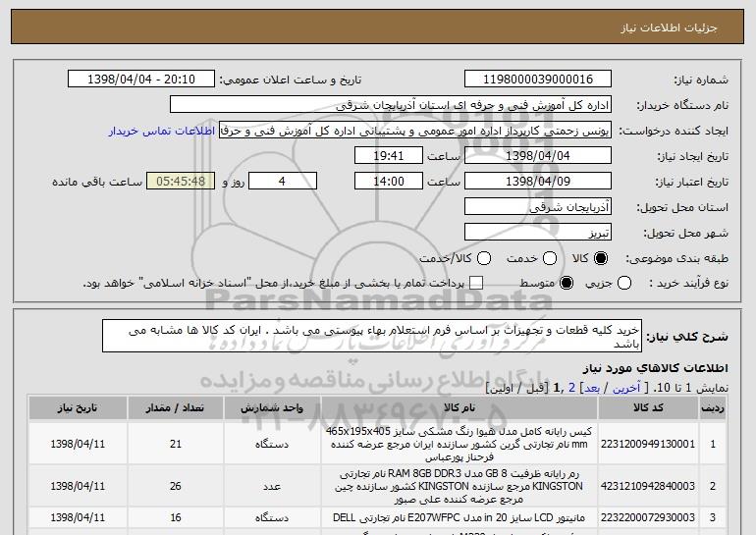Open the اطلاعات تماس خریدار link
Viewport: 756px width, 535px height.
tap(162, 132)
